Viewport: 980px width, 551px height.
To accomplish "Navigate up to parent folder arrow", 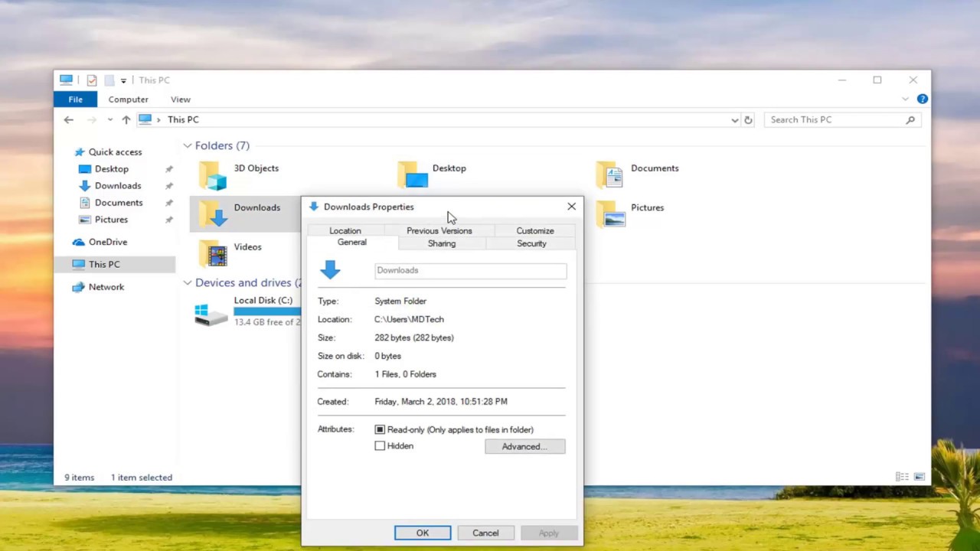I will [x=126, y=119].
